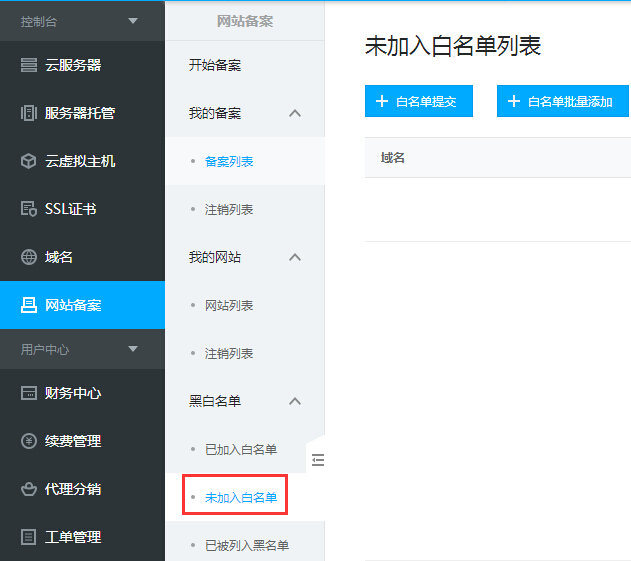Click the SSL证书 certificate icon
The height and width of the screenshot is (561, 631).
tap(29, 209)
